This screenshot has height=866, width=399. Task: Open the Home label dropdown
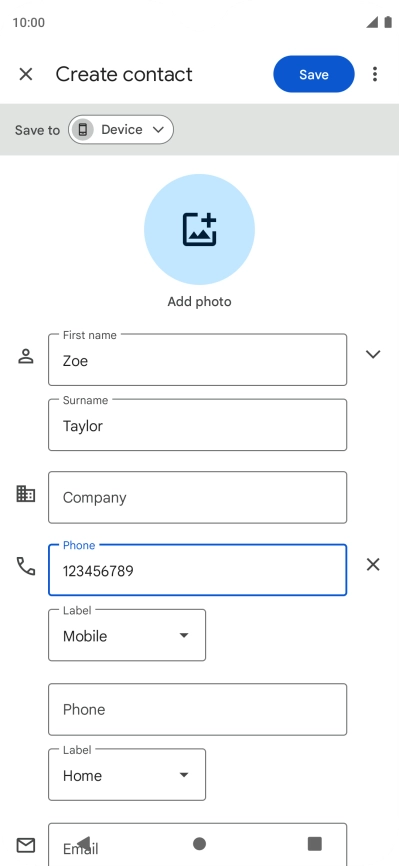click(x=127, y=775)
